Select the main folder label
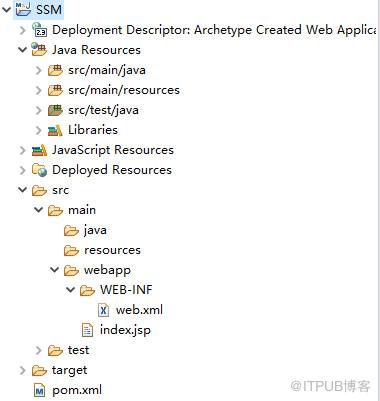The width and height of the screenshot is (380, 401). point(82,210)
